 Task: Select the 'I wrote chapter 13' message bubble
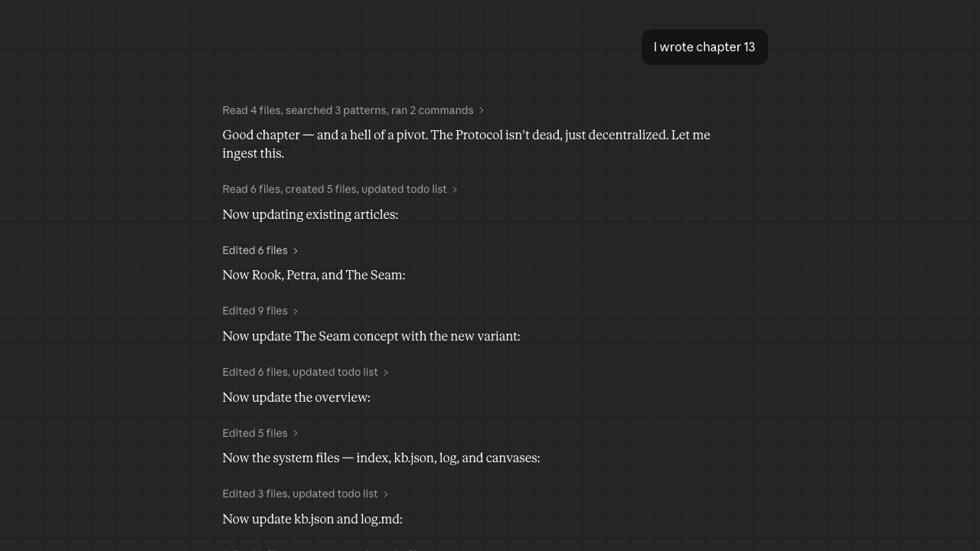pyautogui.click(x=704, y=47)
